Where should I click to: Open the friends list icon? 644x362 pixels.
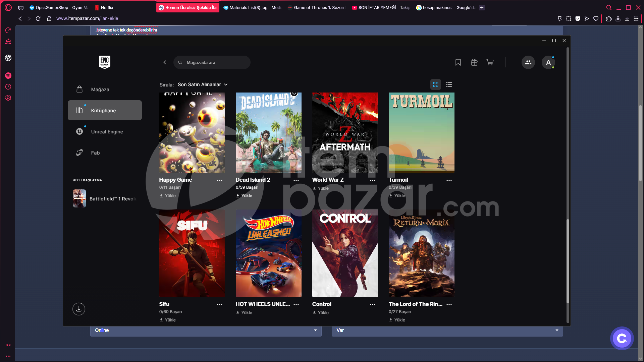[528, 62]
